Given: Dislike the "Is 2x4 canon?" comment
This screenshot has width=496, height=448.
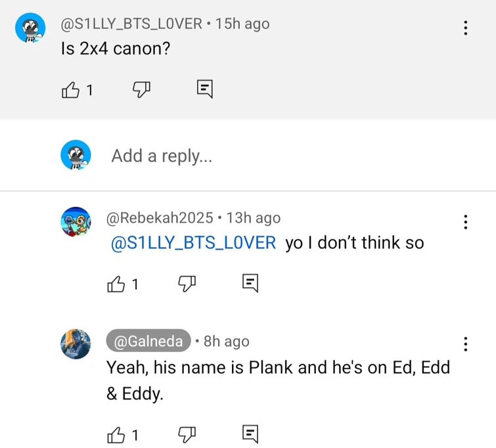Looking at the screenshot, I should [x=141, y=91].
